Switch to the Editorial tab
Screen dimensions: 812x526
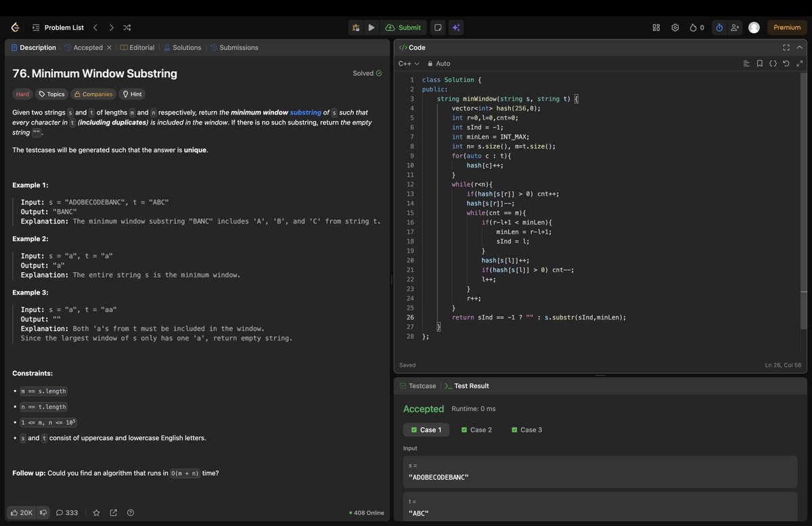[137, 47]
